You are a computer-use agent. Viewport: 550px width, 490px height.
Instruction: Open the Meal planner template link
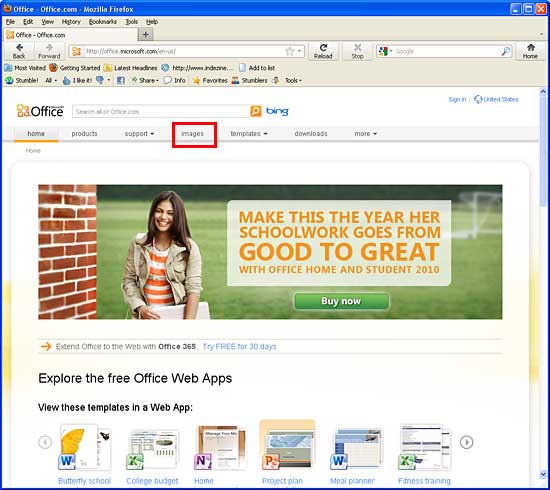352,481
